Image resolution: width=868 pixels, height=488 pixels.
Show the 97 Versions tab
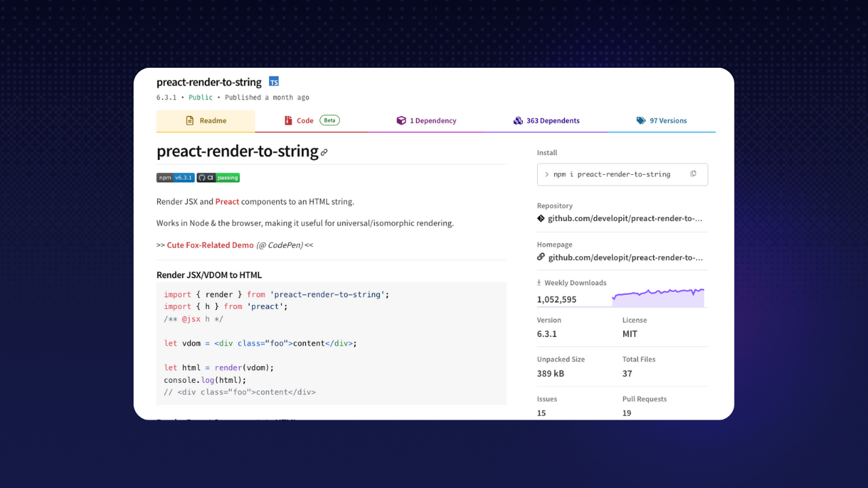point(662,121)
